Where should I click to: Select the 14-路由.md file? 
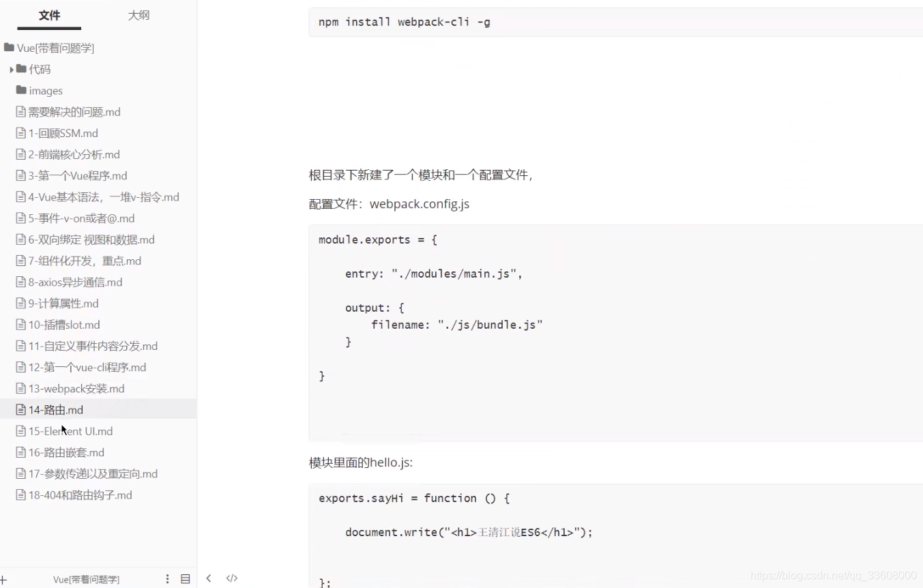click(x=98, y=409)
